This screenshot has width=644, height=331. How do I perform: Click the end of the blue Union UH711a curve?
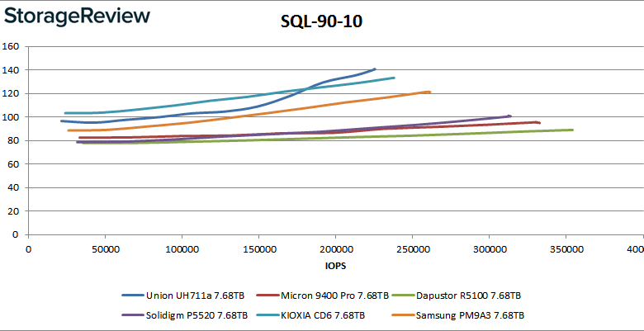375,69
